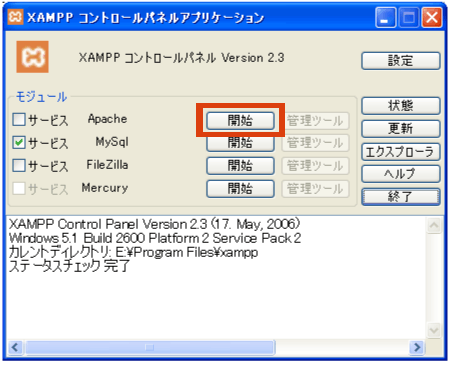Click the 'XAMPP コントロールパネル Version 2.3' heading
450x365 pixels.
(x=182, y=58)
